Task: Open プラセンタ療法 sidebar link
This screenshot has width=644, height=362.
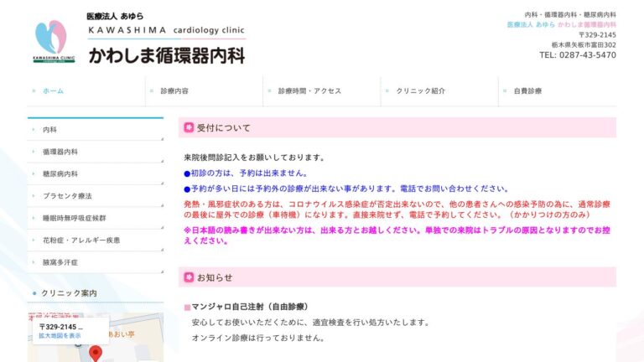Action: (x=96, y=196)
